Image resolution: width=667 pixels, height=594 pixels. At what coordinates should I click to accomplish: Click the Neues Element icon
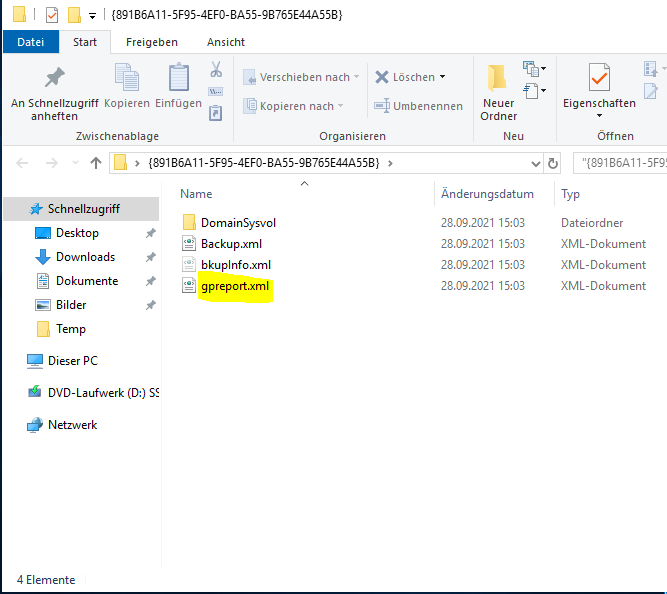click(534, 69)
